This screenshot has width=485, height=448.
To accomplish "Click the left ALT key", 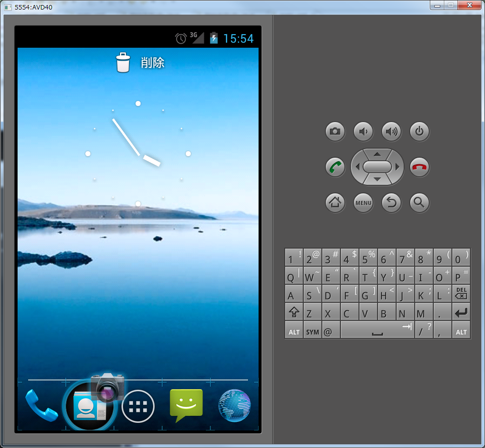I will click(x=294, y=329).
